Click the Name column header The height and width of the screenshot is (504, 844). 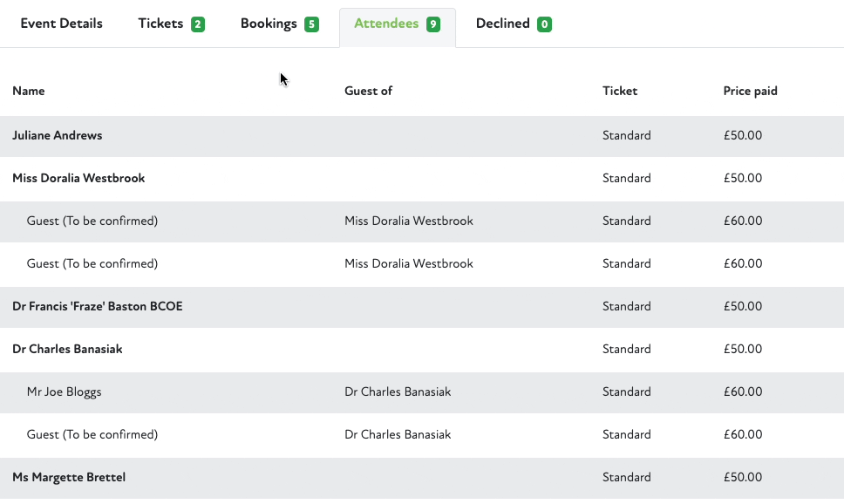[29, 91]
